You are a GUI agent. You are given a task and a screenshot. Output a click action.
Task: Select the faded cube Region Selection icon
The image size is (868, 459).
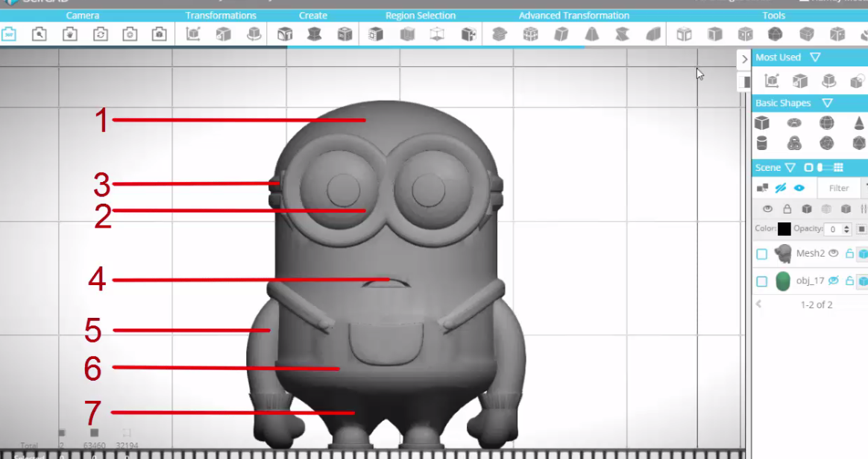(x=407, y=34)
